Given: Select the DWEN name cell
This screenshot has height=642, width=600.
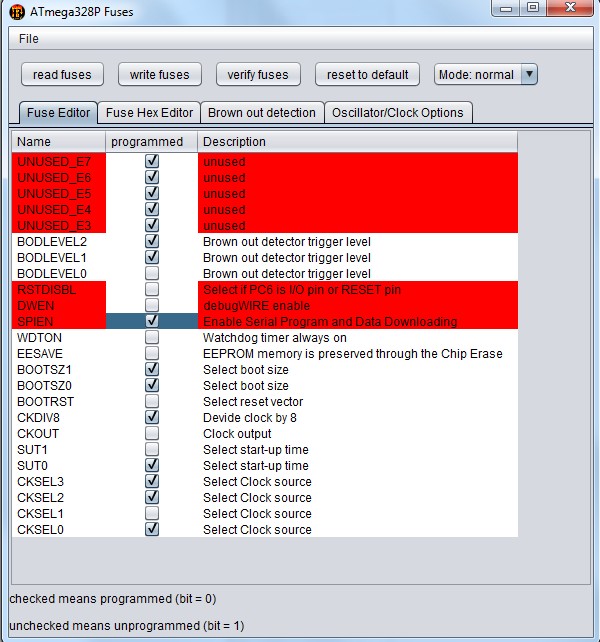Looking at the screenshot, I should point(59,305).
